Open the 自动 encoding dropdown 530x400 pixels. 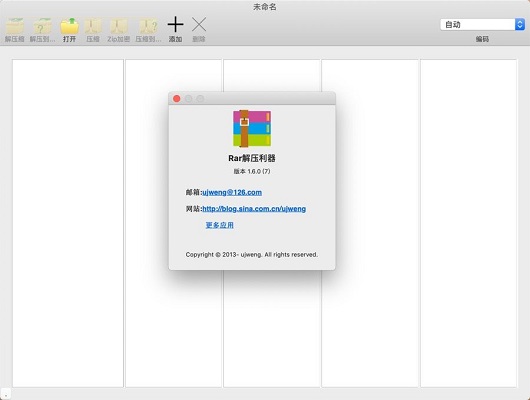(482, 24)
